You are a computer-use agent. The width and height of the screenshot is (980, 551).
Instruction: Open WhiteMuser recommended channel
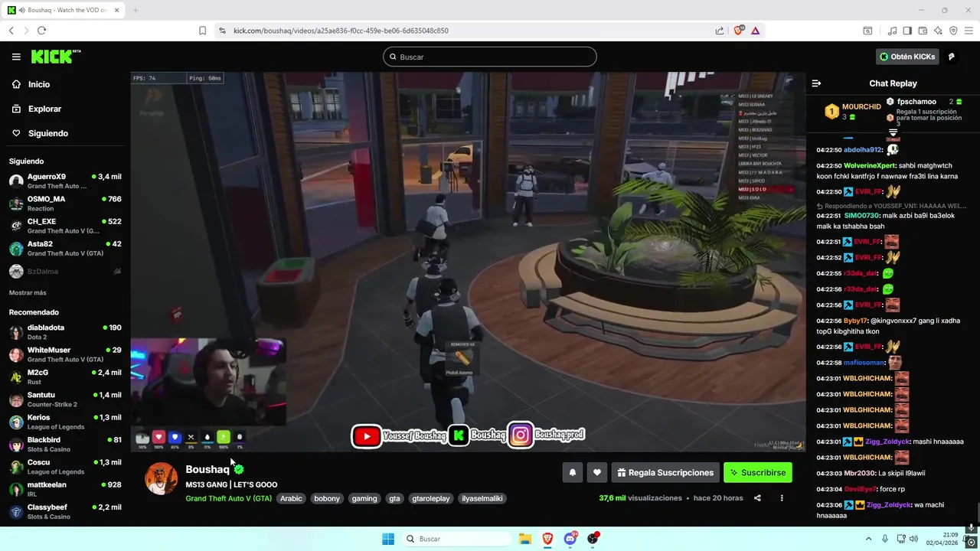pos(65,354)
